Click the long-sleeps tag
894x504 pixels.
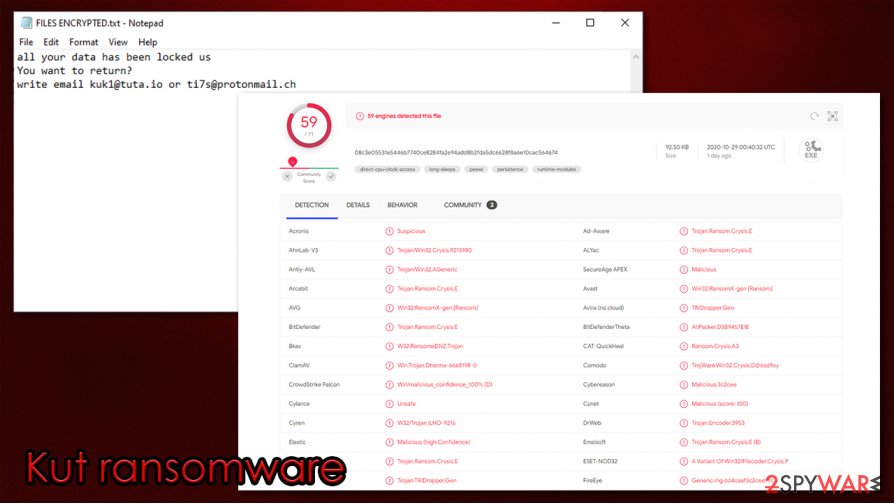pos(442,169)
